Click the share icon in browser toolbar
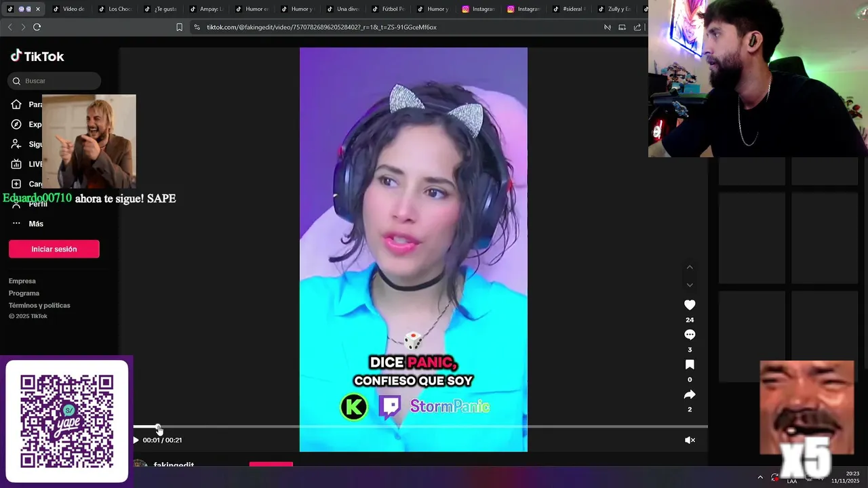This screenshot has width=868, height=488. pyautogui.click(x=637, y=27)
